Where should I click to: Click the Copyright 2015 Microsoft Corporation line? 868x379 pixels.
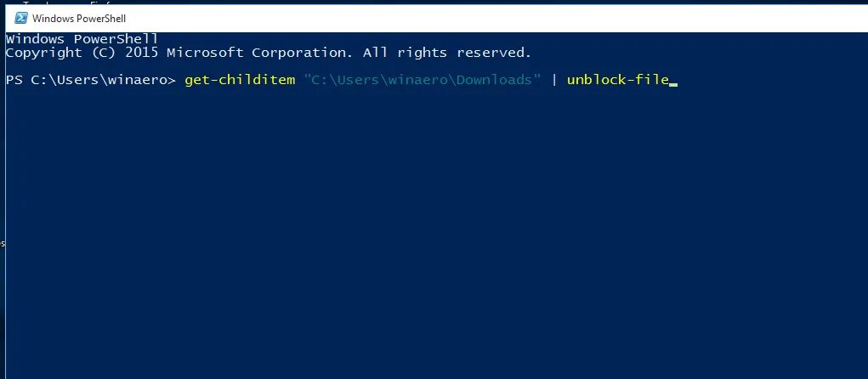[x=269, y=54]
